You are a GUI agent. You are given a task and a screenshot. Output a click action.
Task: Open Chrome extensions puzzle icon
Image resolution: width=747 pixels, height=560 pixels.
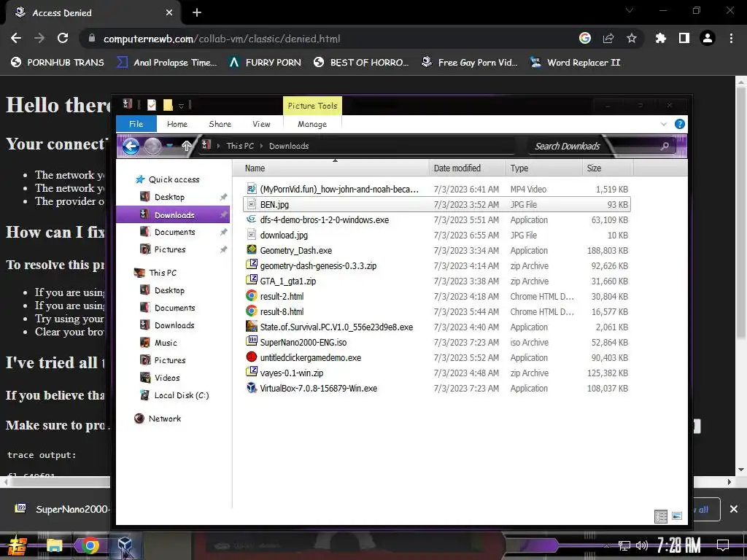[x=660, y=38]
